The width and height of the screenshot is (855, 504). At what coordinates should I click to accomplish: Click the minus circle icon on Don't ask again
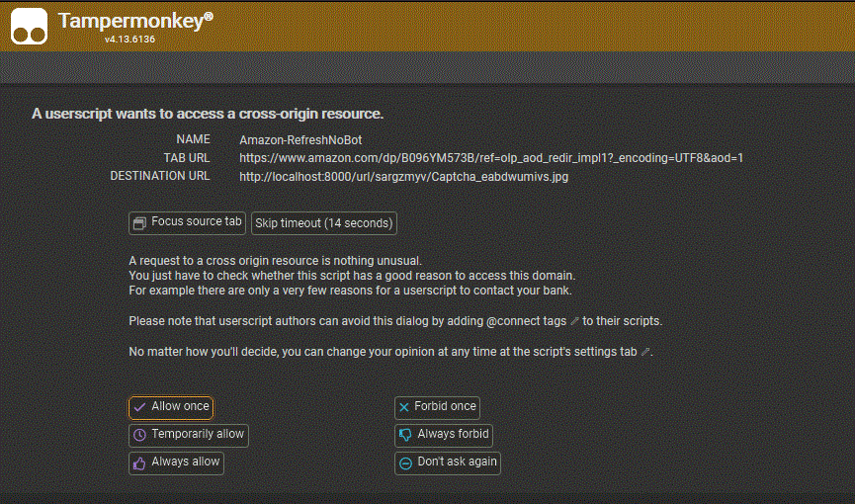tap(405, 463)
